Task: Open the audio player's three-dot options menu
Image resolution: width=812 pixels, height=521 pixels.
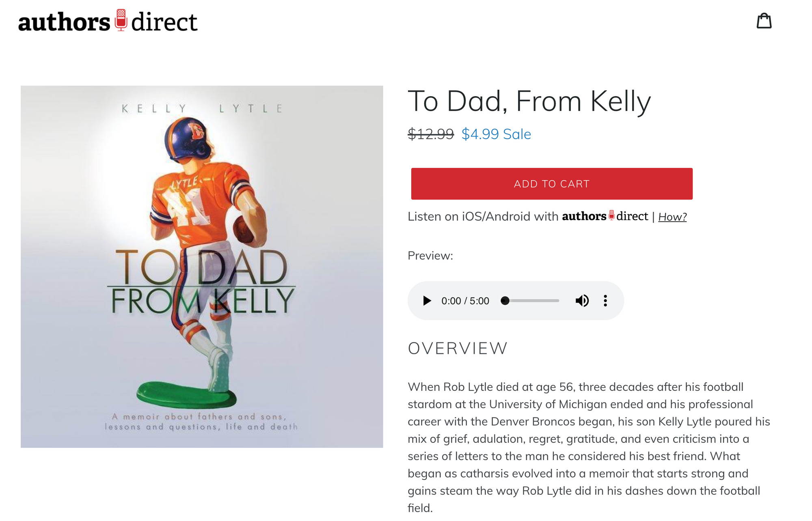Action: 605,301
